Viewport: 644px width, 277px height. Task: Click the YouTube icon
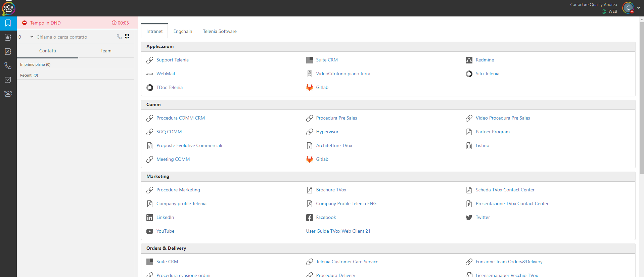tap(150, 231)
